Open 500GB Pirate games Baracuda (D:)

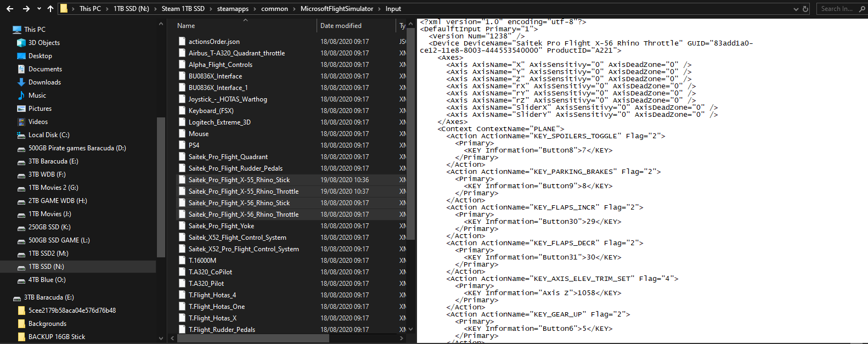click(x=77, y=148)
